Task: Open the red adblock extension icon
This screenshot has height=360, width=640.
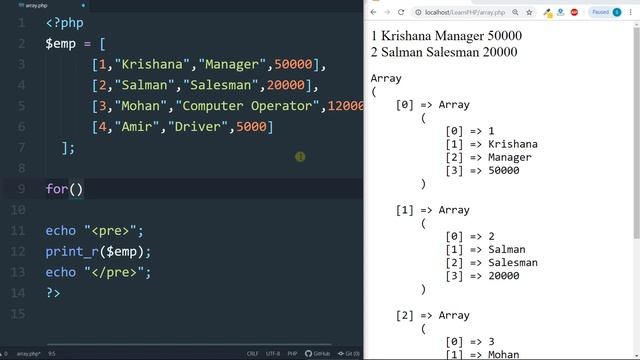Action: 574,12
